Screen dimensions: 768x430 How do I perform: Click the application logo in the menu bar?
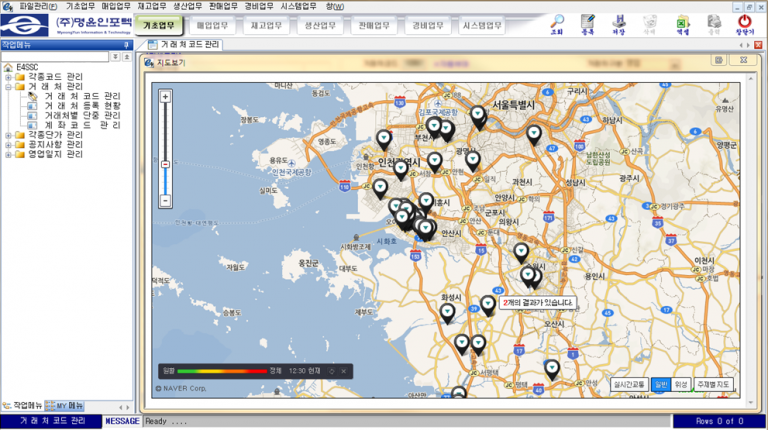(8, 6)
